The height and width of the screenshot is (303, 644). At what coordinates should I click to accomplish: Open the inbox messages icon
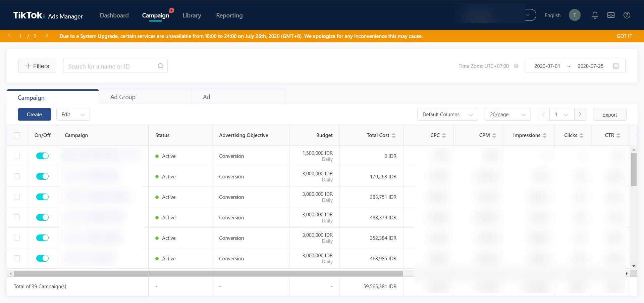tap(611, 15)
